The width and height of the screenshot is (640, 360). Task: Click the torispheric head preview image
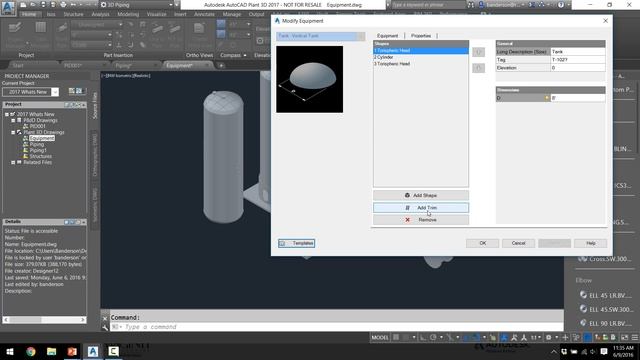[309, 79]
